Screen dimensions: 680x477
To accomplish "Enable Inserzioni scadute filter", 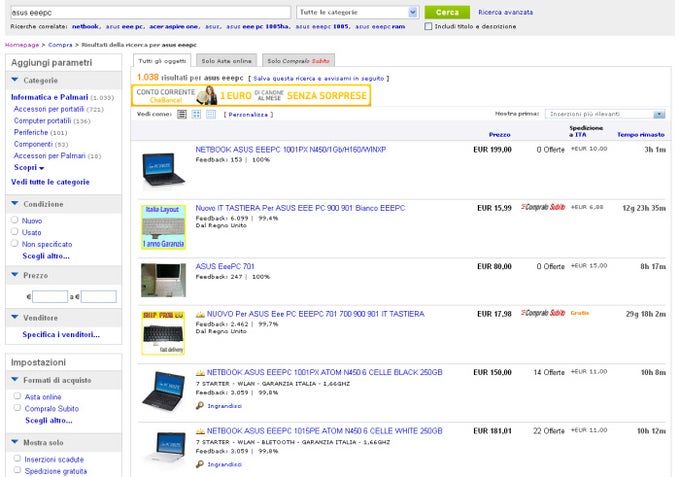I will (x=17, y=458).
